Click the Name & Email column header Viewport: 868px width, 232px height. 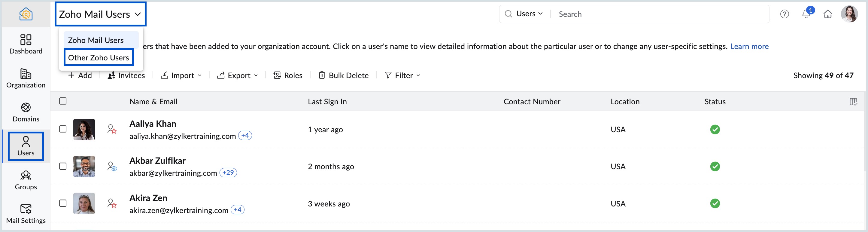[153, 102]
